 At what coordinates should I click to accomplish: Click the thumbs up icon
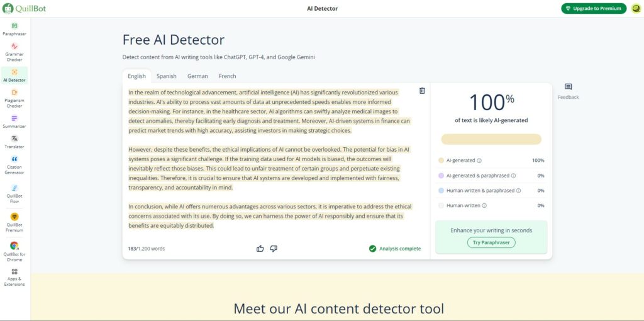pyautogui.click(x=260, y=249)
